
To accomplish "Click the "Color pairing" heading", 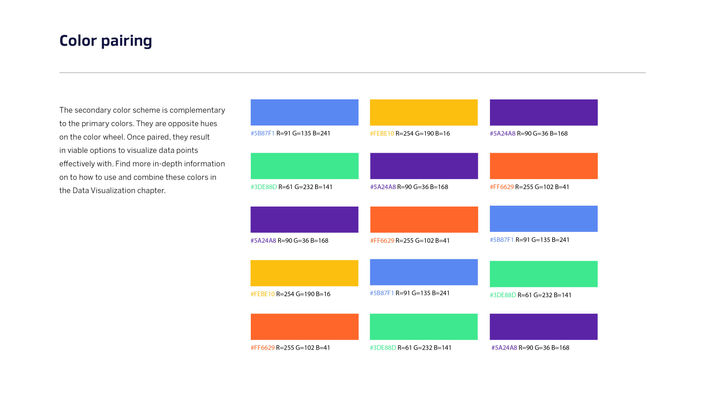I will coord(106,41).
